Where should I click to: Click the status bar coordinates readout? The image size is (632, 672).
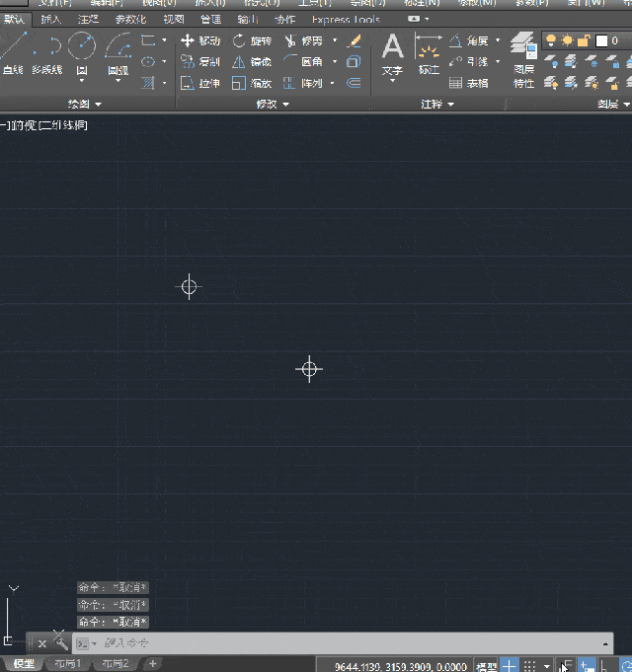point(401,667)
